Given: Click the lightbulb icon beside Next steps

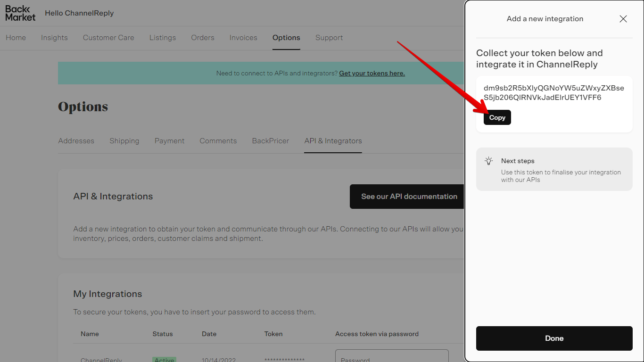Looking at the screenshot, I should [x=489, y=161].
